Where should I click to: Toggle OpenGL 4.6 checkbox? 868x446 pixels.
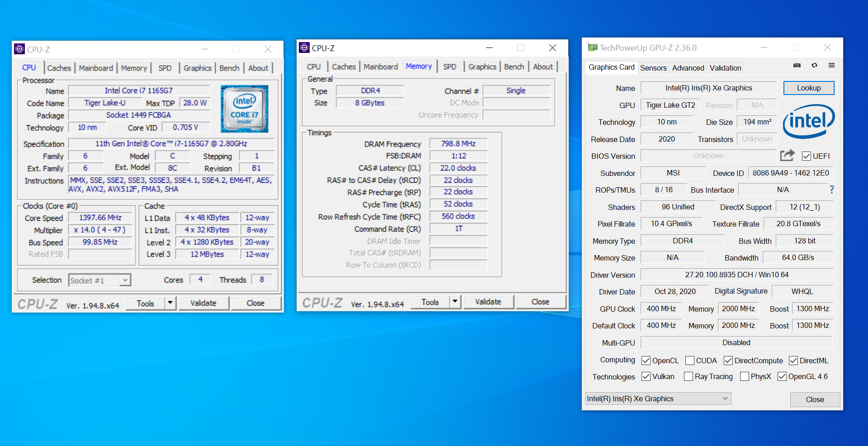(782, 376)
